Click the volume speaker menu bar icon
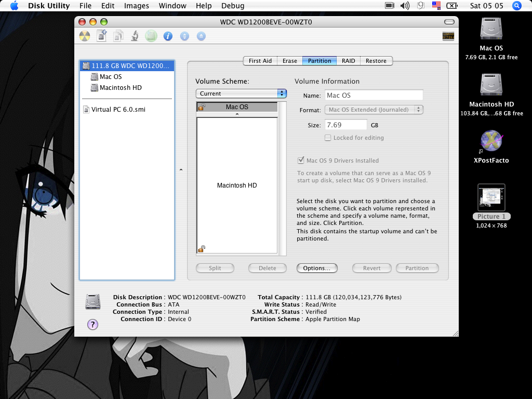Image resolution: width=532 pixels, height=399 pixels. pyautogui.click(x=405, y=6)
